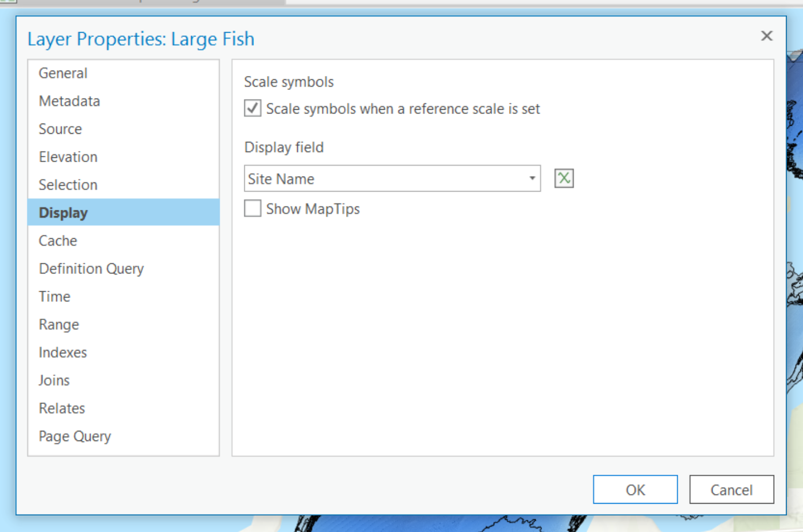Disable scale symbols when reference scale is set
803x532 pixels.
[x=252, y=108]
